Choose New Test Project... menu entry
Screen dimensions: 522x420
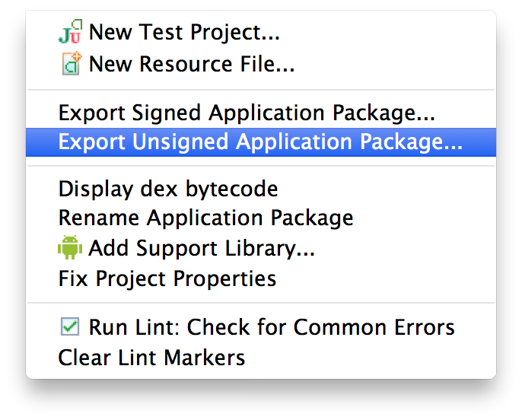184,33
